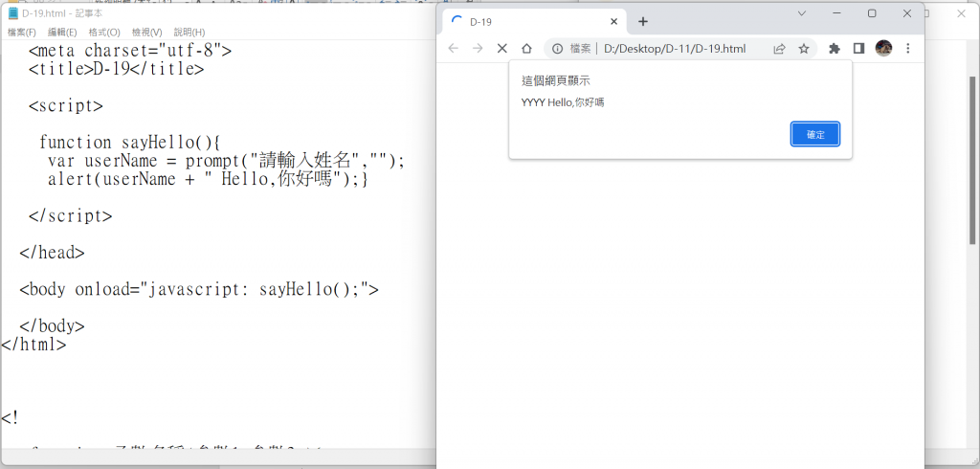This screenshot has height=469, width=980.
Task: Close the D-19 browser tab
Action: click(x=613, y=22)
